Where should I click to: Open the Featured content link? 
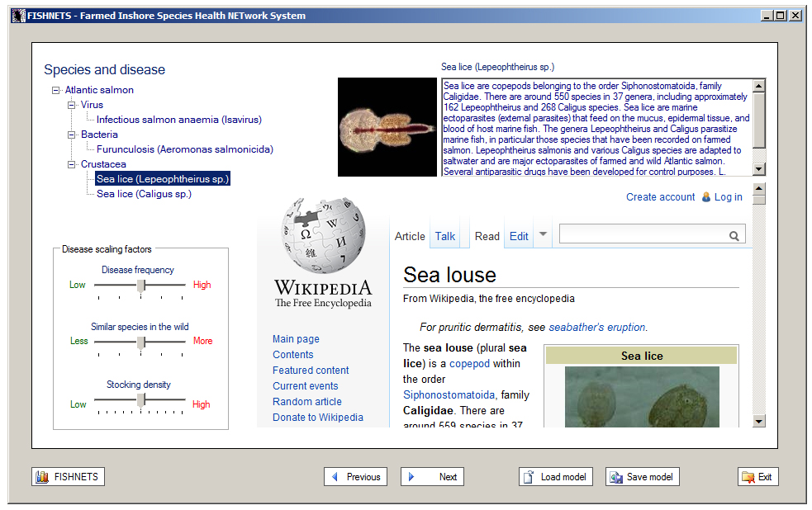pyautogui.click(x=311, y=371)
